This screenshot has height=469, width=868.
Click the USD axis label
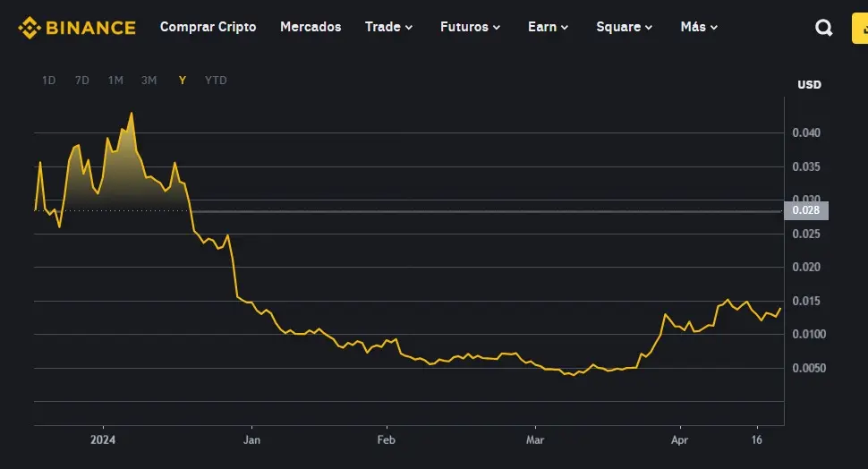point(809,85)
